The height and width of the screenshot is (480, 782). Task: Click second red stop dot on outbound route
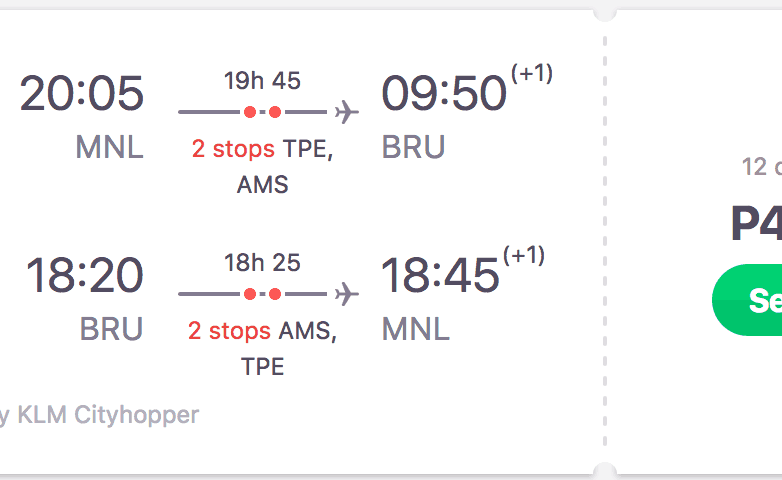click(275, 112)
